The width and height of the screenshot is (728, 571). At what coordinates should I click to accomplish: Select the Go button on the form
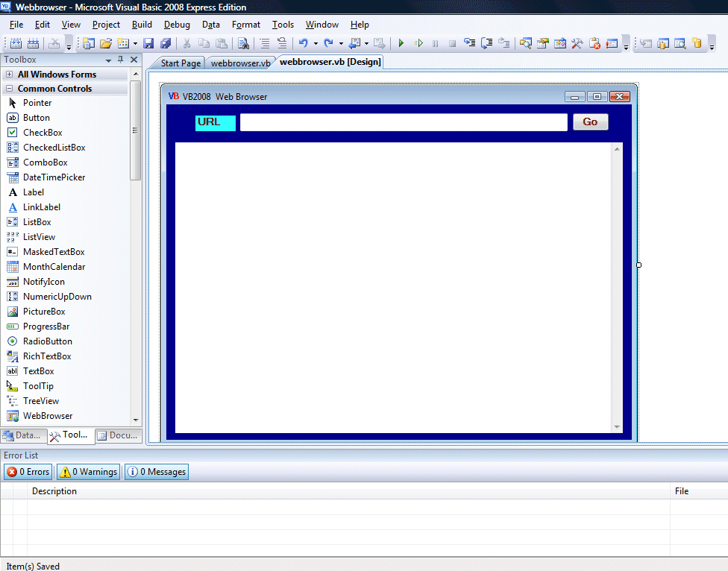pyautogui.click(x=590, y=122)
